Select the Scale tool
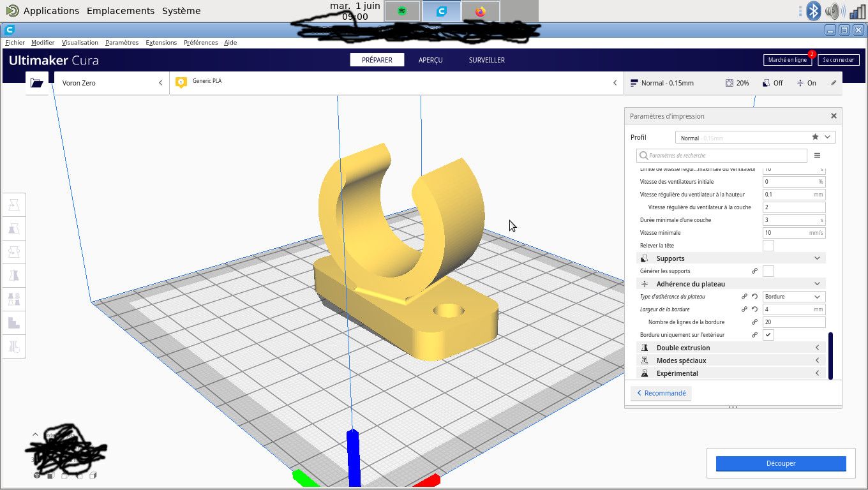This screenshot has height=490, width=868. [x=14, y=228]
